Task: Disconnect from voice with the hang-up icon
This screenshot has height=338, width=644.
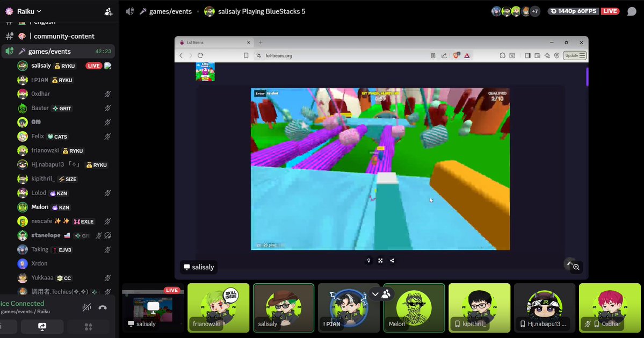Action: point(103,307)
